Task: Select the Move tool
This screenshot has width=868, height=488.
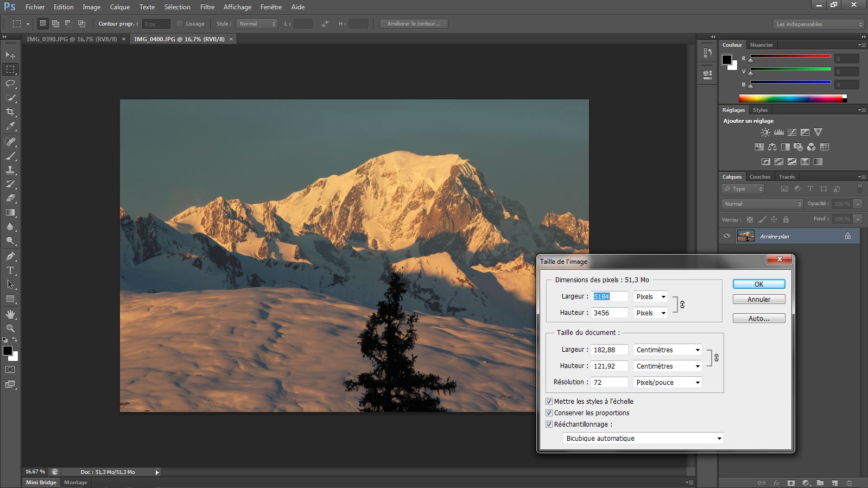Action: [x=10, y=55]
